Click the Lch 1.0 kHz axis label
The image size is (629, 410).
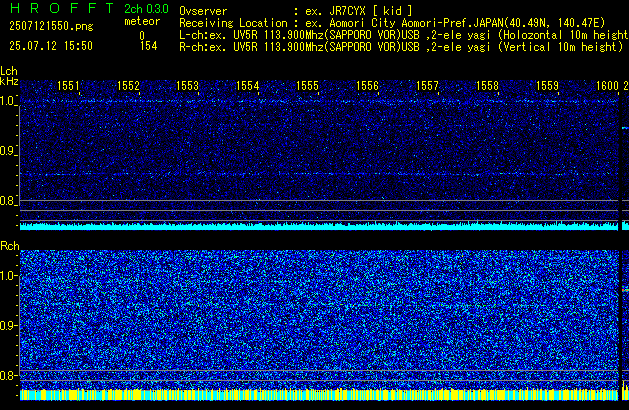coord(8,101)
